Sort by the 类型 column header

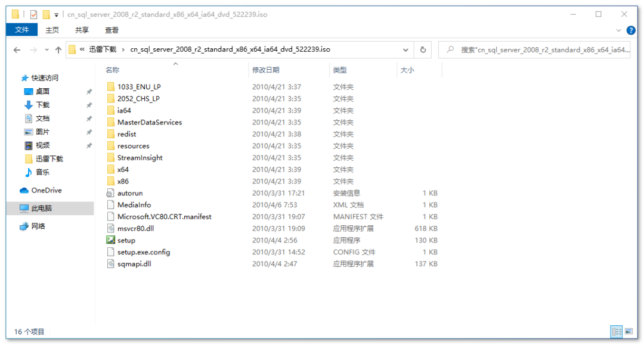[x=340, y=70]
